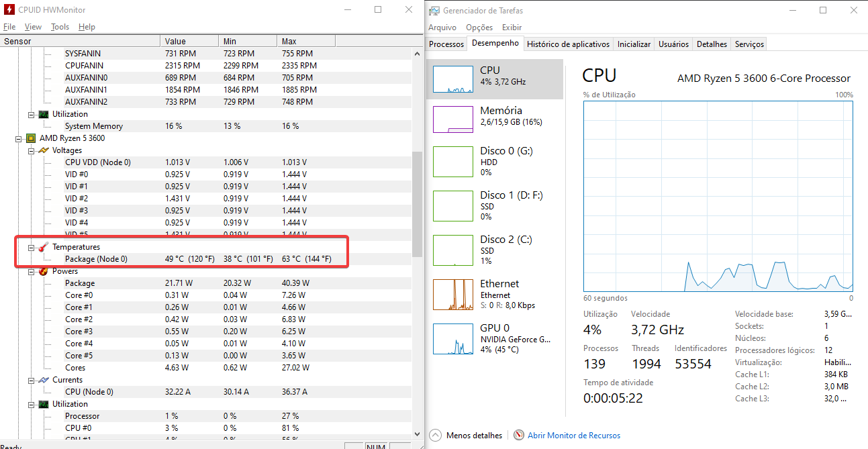Click the Resource Monitor icon in Task Manager
868x449 pixels.
[x=519, y=435]
